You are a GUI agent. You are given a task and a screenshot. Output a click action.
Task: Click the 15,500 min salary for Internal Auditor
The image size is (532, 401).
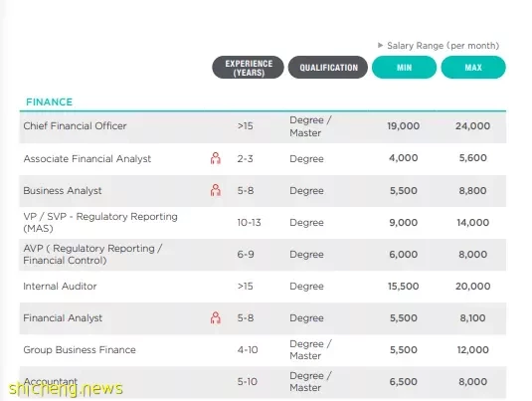(x=404, y=287)
